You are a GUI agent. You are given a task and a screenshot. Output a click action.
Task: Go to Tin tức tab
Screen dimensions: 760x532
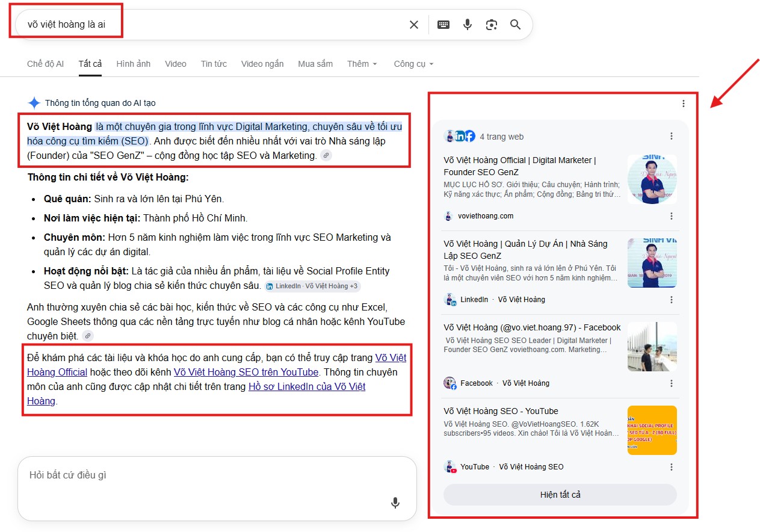(214, 64)
